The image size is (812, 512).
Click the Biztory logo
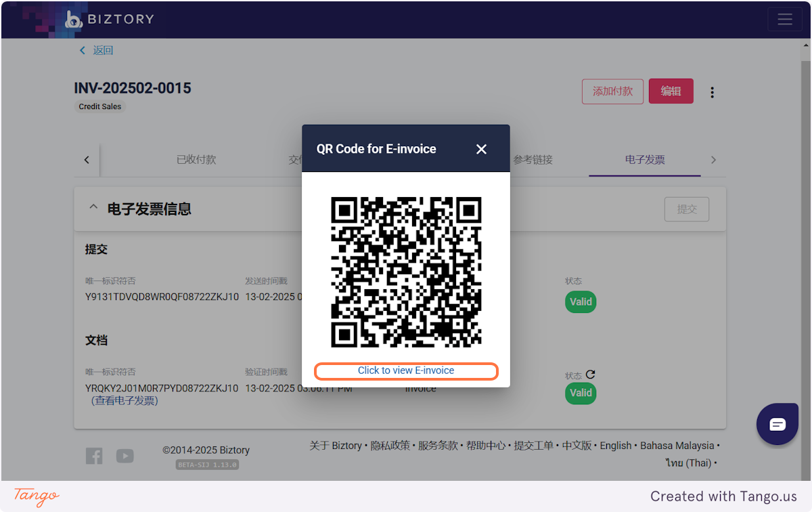[x=110, y=19]
